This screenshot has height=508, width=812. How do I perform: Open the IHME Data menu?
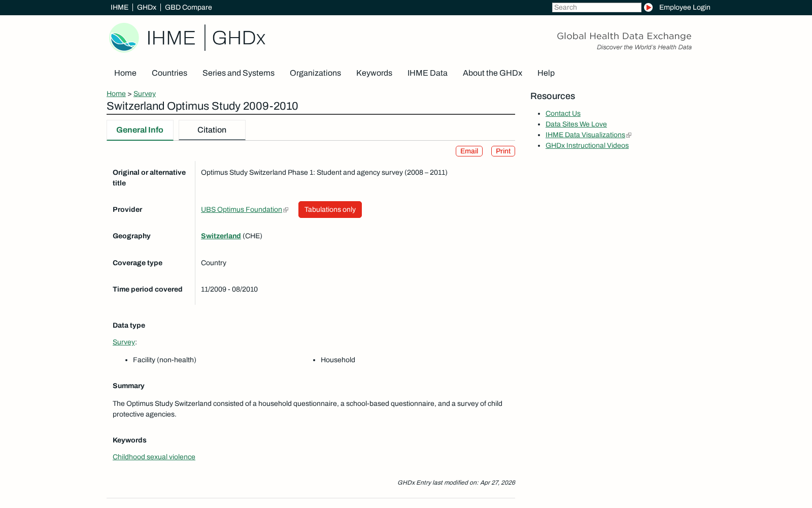[x=427, y=73]
